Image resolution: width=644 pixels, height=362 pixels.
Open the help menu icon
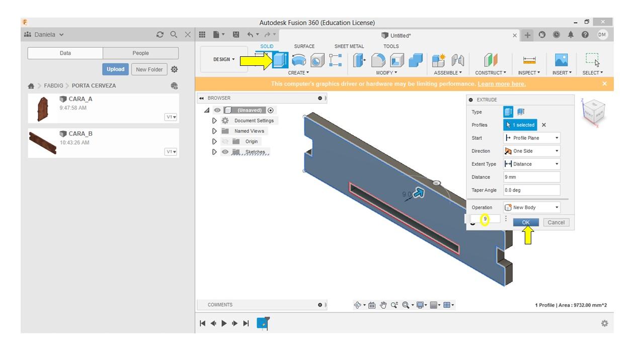coord(585,35)
